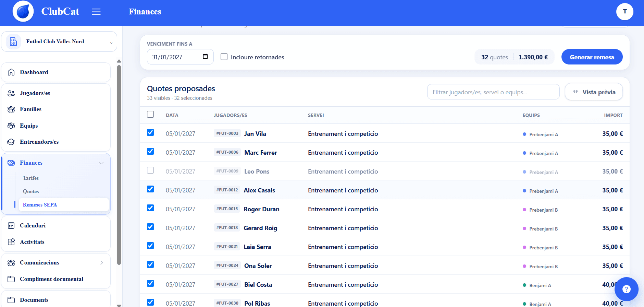Open the user avatar T menu

click(x=624, y=11)
